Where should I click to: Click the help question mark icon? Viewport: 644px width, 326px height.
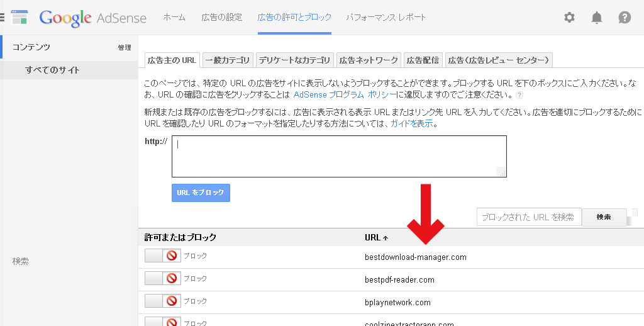pos(625,17)
